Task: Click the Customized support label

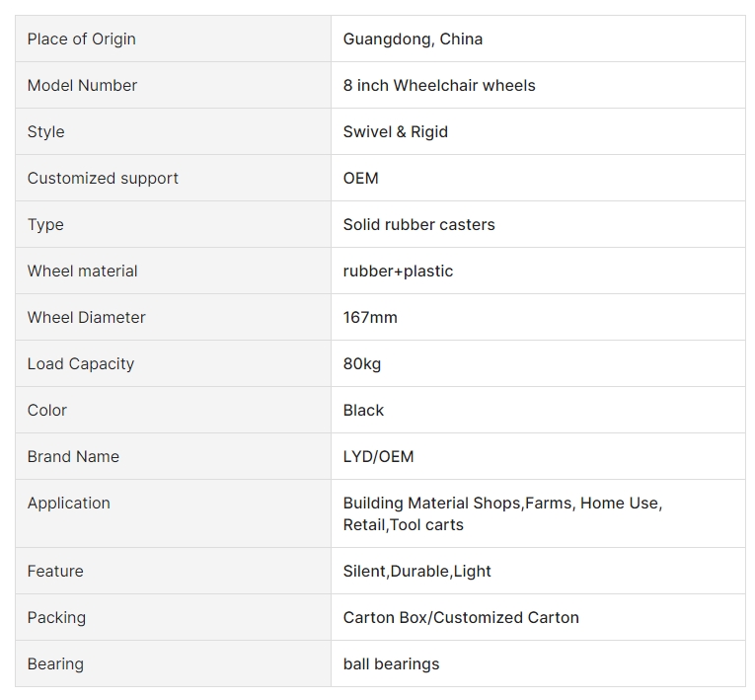Action: tap(103, 179)
